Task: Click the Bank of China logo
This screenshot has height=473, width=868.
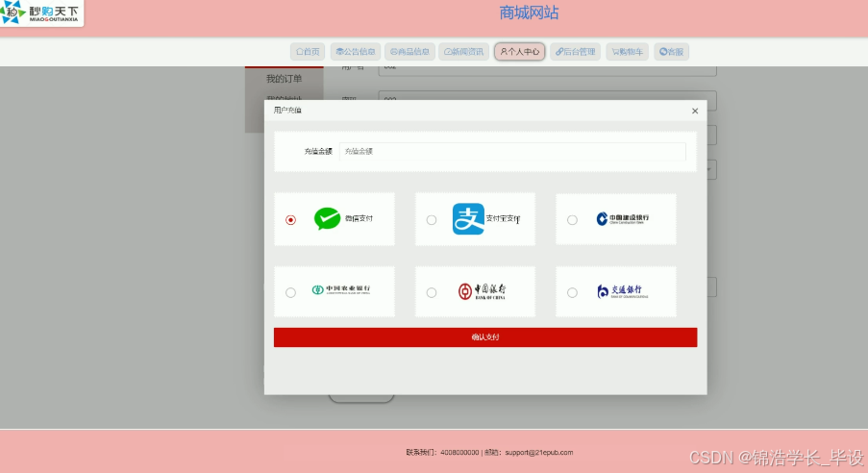Action: coord(483,291)
